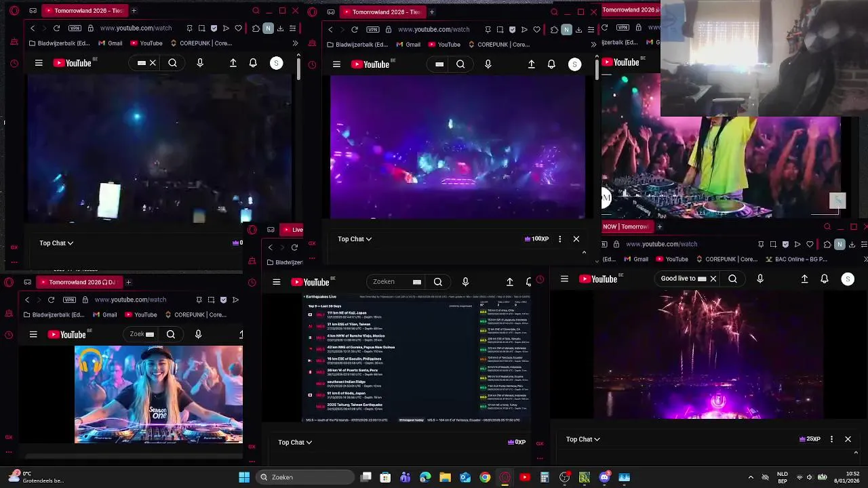Open 'BAC Online - BG P...' bookmark
Viewport: 868px width, 488px height.
pyautogui.click(x=797, y=259)
